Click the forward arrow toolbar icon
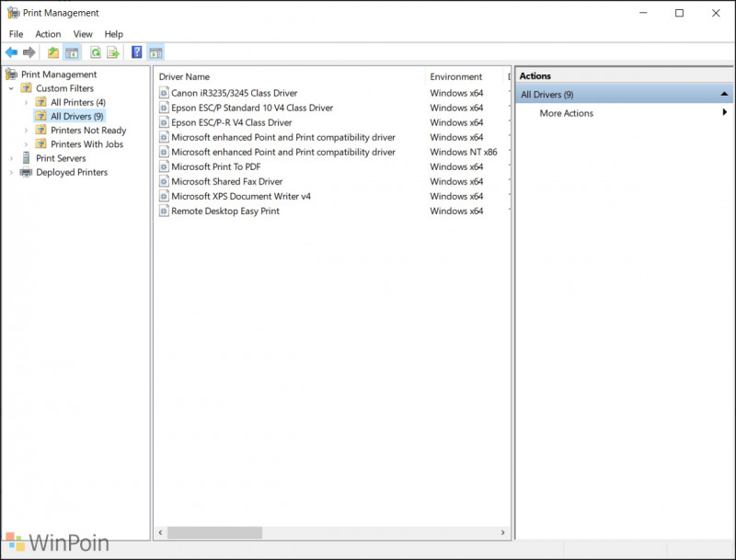This screenshot has height=560, width=736. tap(29, 52)
